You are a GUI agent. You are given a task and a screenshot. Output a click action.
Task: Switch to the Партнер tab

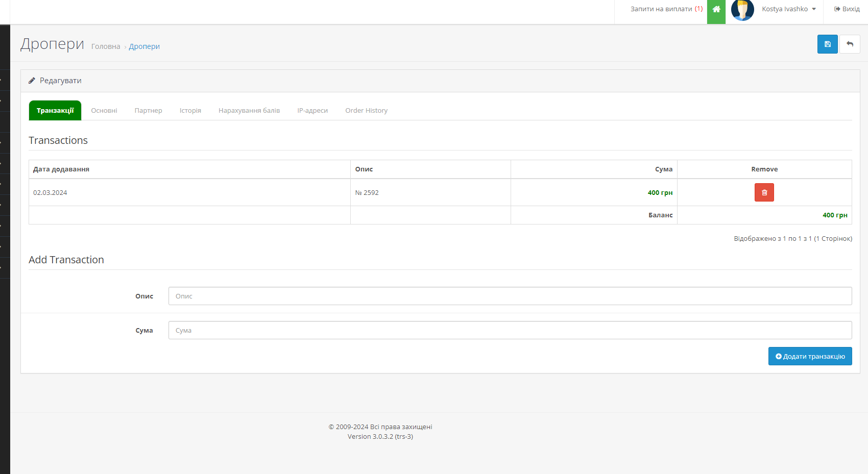click(148, 111)
